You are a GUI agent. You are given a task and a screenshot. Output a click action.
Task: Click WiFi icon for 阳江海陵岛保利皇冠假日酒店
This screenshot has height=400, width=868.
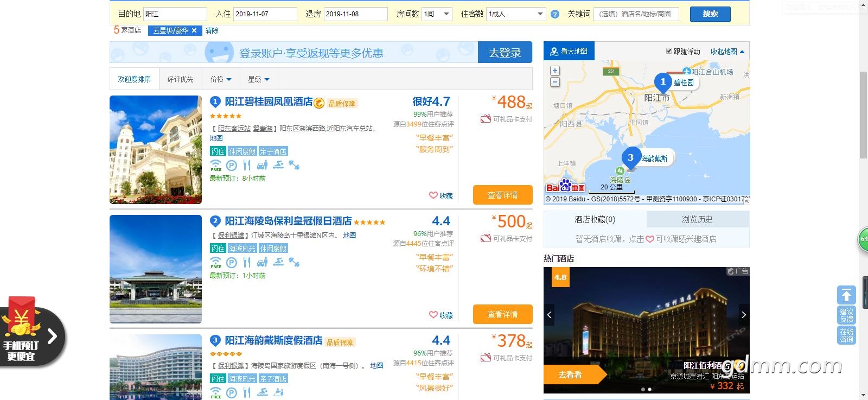point(216,263)
